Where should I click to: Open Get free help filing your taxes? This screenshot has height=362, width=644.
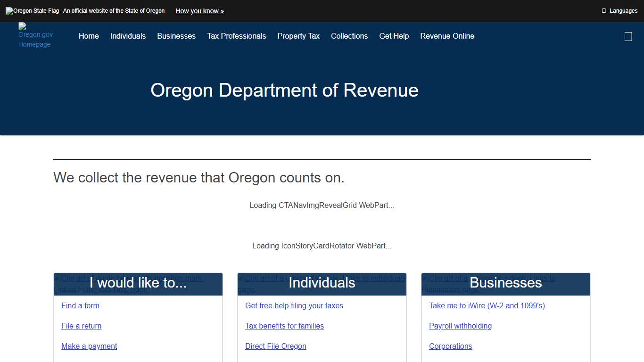(294, 305)
